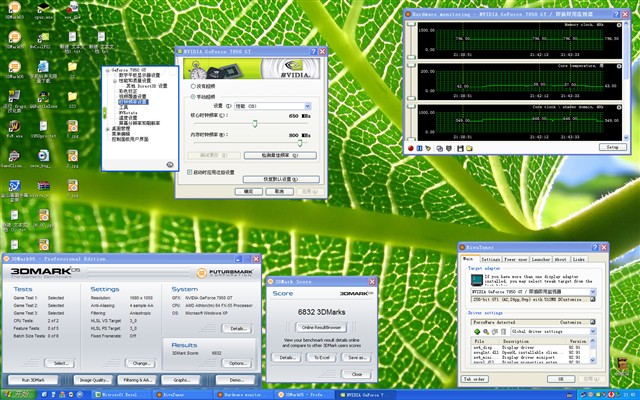Open the performance (3D) settings dropdown in NVIDIA dialog
The height and width of the screenshot is (400, 640).
[x=272, y=106]
